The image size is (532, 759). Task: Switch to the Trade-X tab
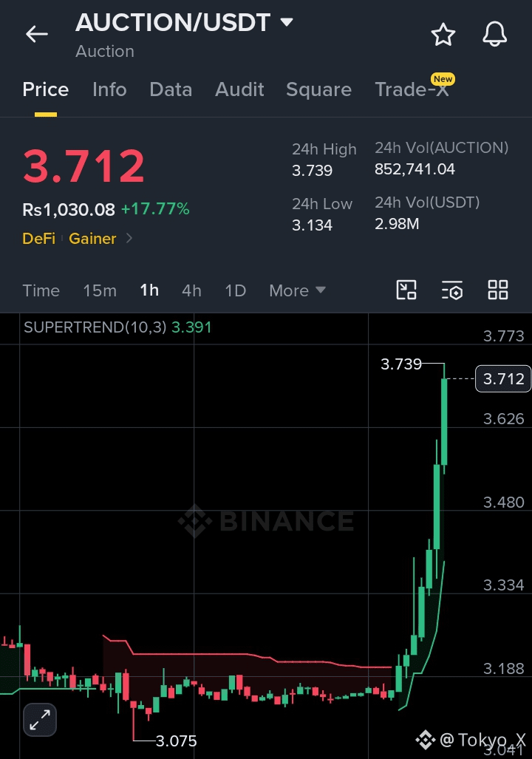(x=412, y=89)
